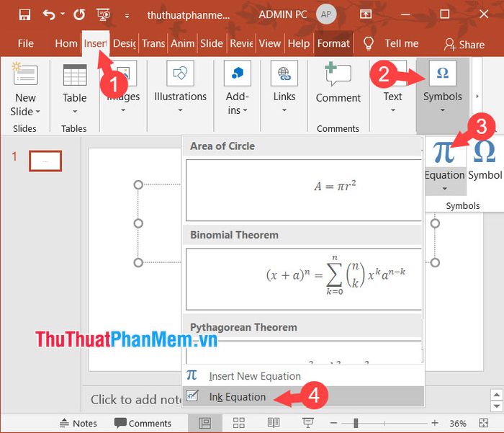The width and height of the screenshot is (504, 433).
Task: Expand the Symbols group dropdown arrow
Action: point(443,110)
